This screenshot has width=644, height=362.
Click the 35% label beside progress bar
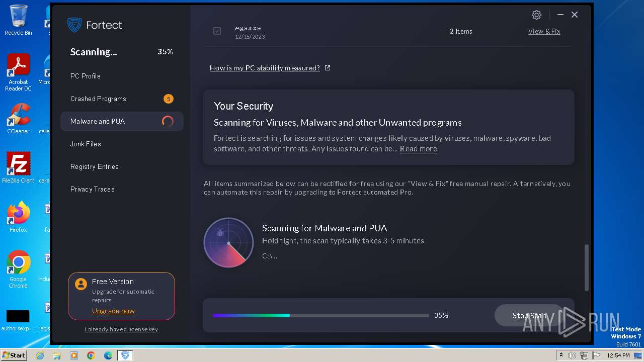click(441, 315)
